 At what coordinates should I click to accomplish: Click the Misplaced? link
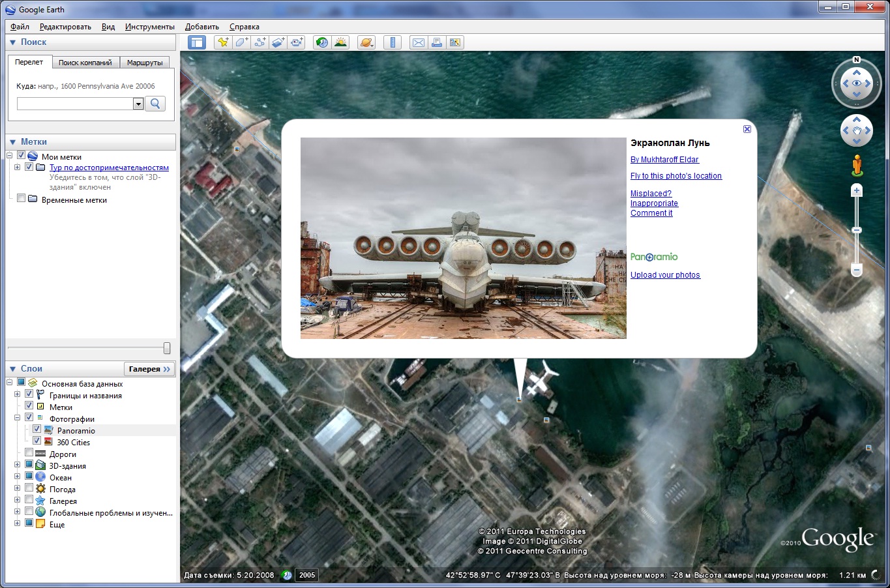coord(651,194)
